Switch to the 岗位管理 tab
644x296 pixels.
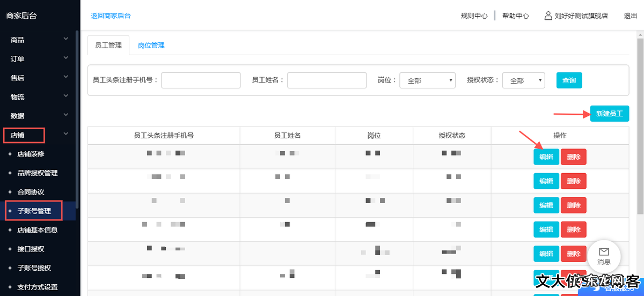(151, 46)
